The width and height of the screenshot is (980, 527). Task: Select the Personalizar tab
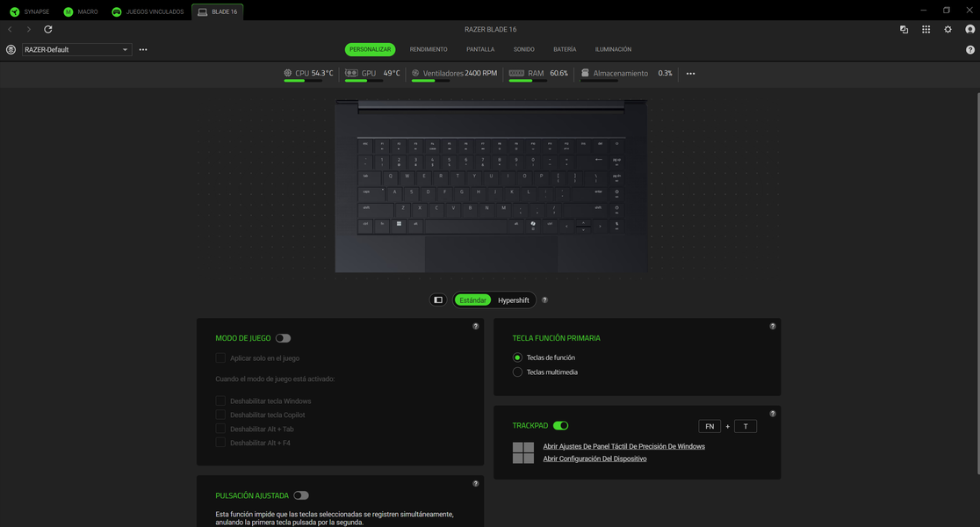point(370,49)
